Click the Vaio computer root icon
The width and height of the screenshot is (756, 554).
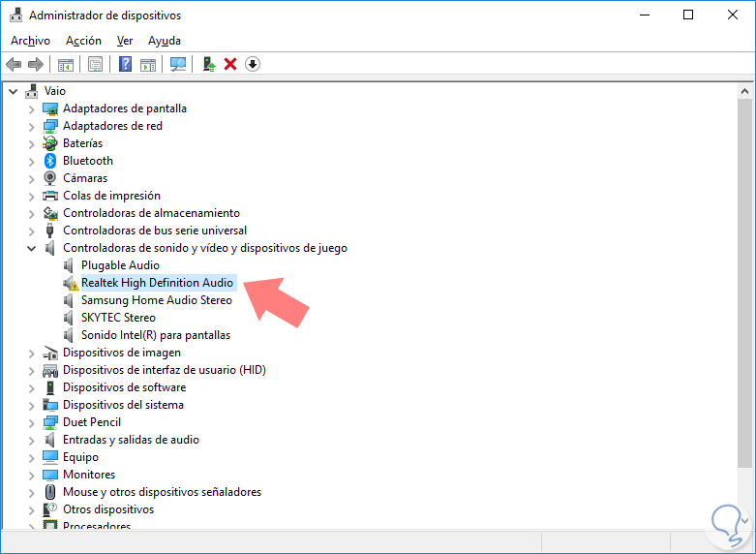pos(32,91)
